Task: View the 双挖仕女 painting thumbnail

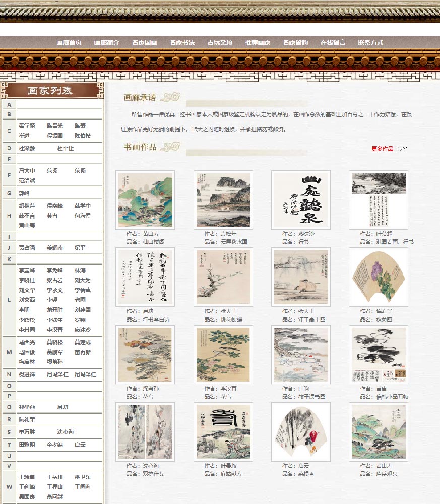Action: [x=145, y=432]
